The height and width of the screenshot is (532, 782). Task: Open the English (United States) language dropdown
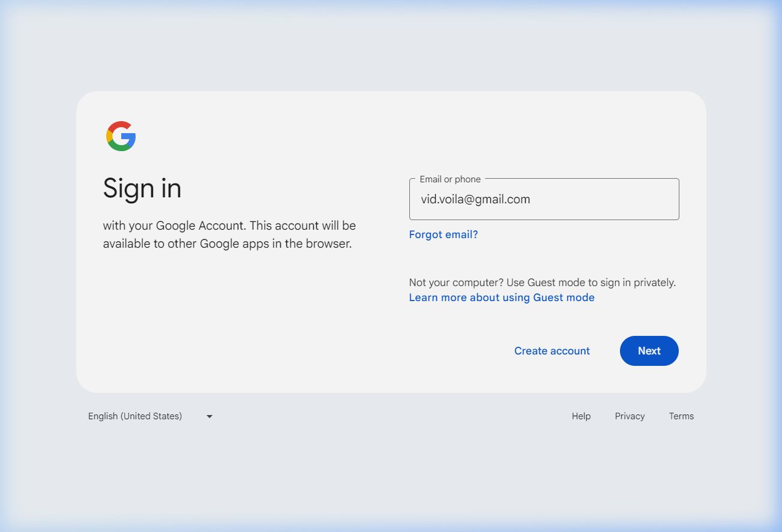(x=136, y=416)
